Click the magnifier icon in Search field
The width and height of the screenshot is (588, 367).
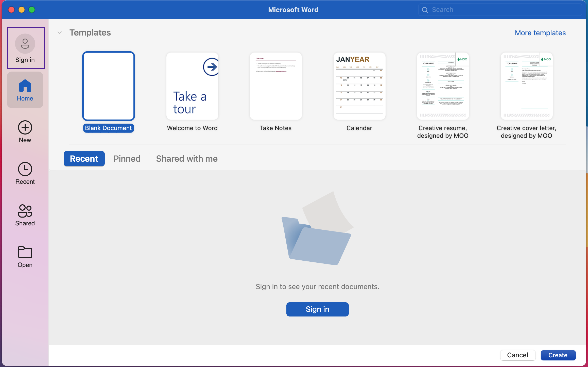coord(425,10)
